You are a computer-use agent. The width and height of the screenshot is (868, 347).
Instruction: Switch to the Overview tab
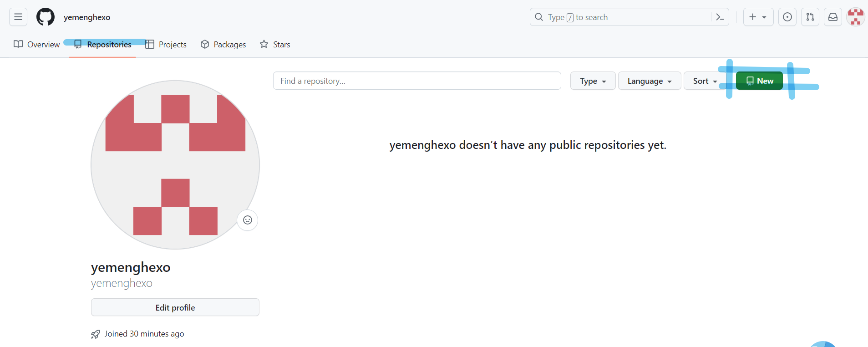point(37,45)
